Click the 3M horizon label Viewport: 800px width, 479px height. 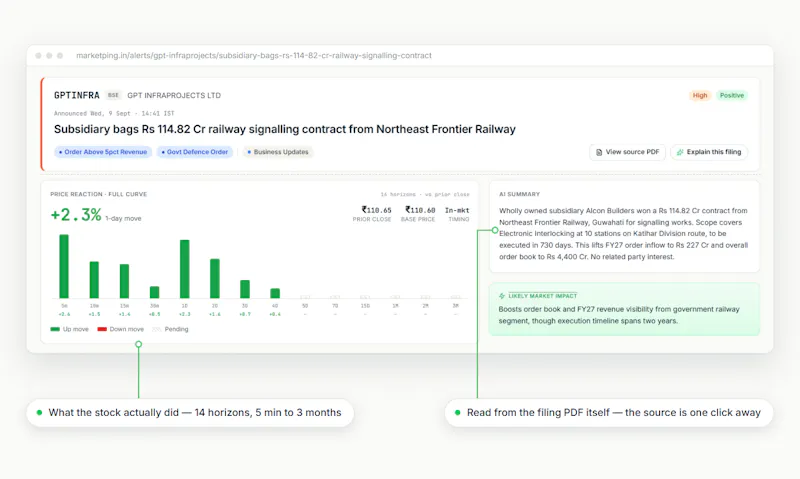pyautogui.click(x=456, y=306)
